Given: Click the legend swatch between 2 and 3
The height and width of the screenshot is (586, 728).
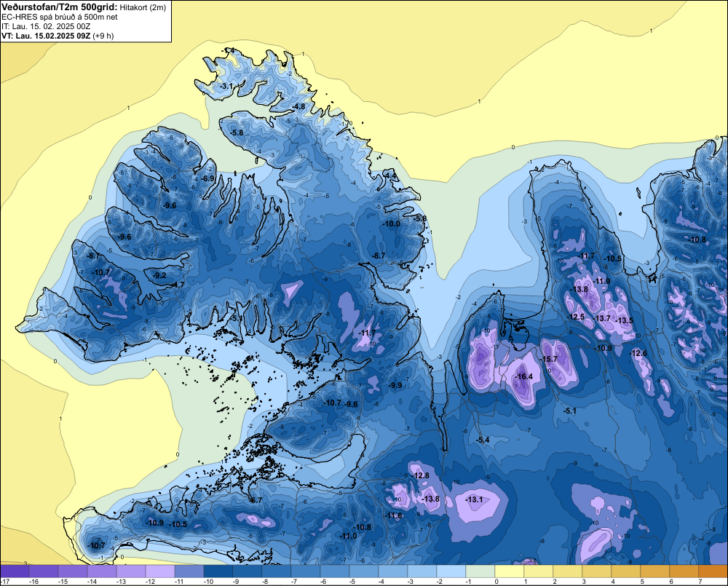Looking at the screenshot, I should pos(568,571).
